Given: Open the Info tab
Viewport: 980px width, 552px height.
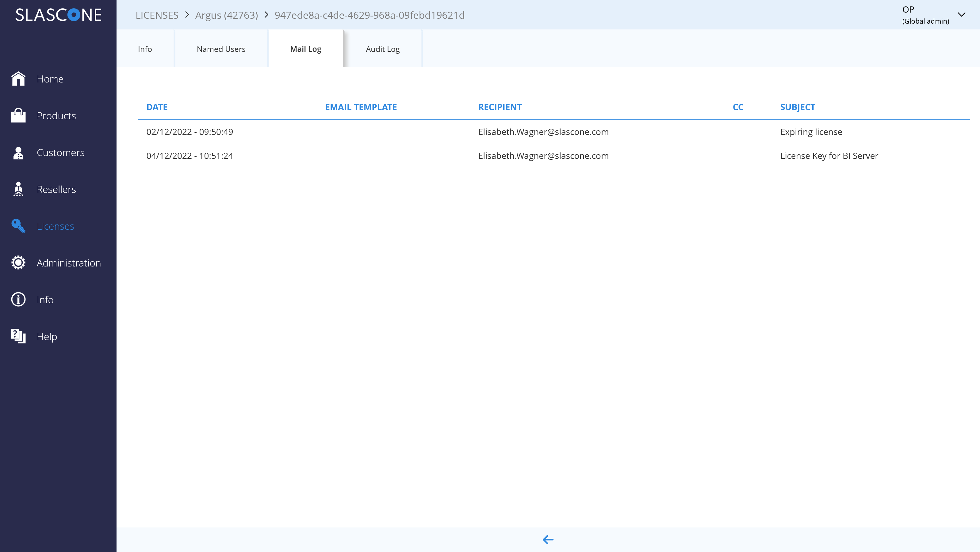Looking at the screenshot, I should tap(145, 49).
